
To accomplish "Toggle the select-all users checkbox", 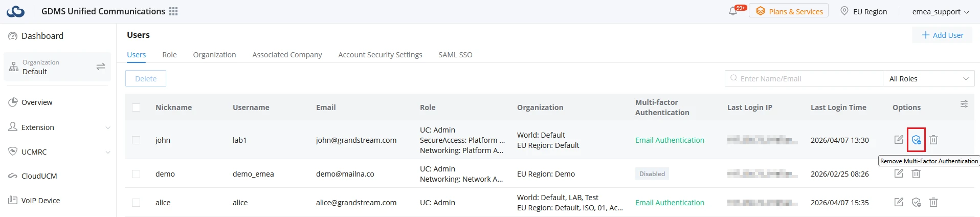I will (136, 107).
